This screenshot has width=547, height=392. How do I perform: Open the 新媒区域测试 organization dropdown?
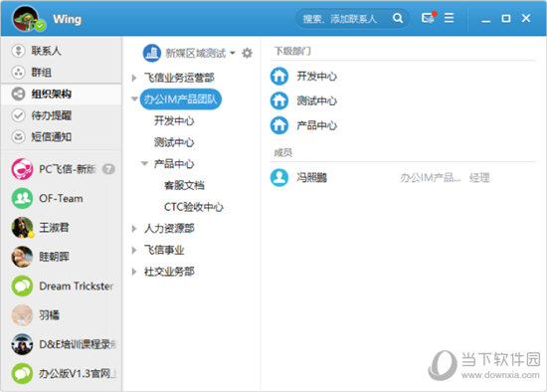pyautogui.click(x=233, y=53)
